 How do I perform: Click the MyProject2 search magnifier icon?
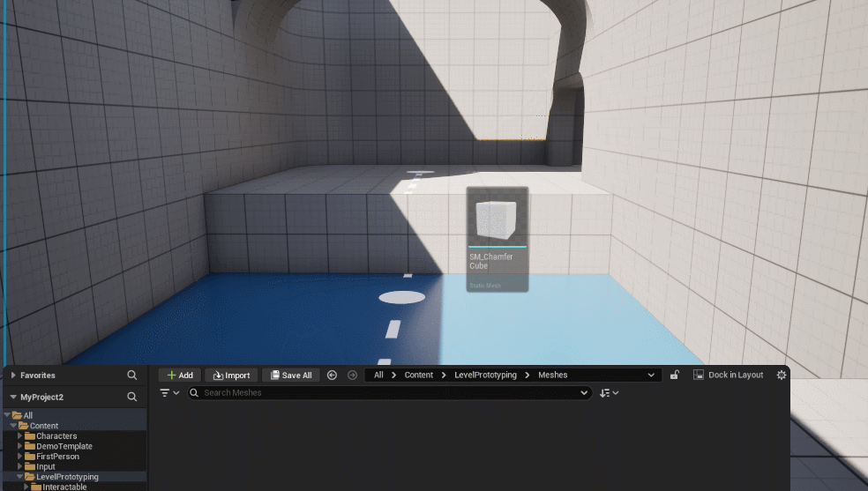[132, 397]
